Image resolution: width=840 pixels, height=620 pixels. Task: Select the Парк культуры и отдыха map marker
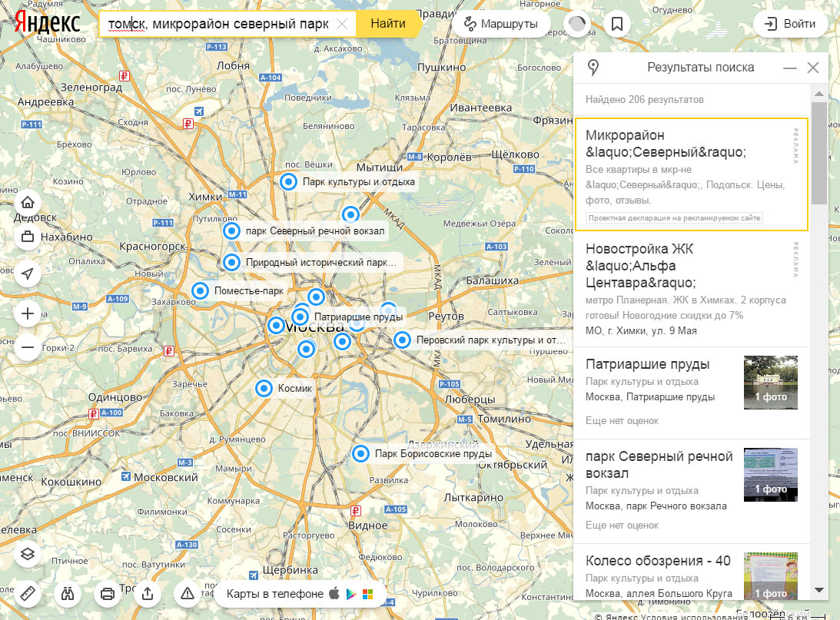pyautogui.click(x=288, y=182)
